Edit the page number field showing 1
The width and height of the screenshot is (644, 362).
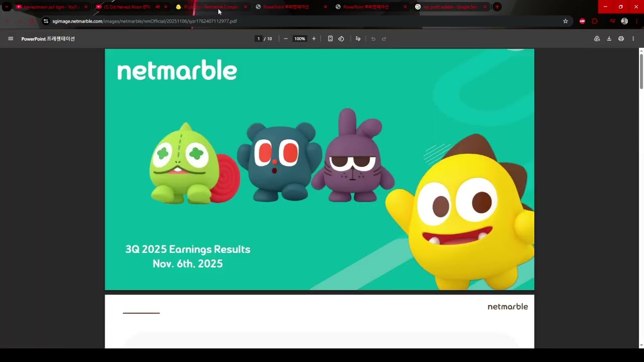259,39
